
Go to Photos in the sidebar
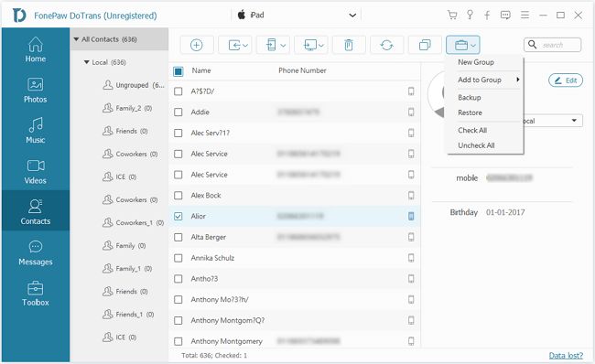click(36, 91)
